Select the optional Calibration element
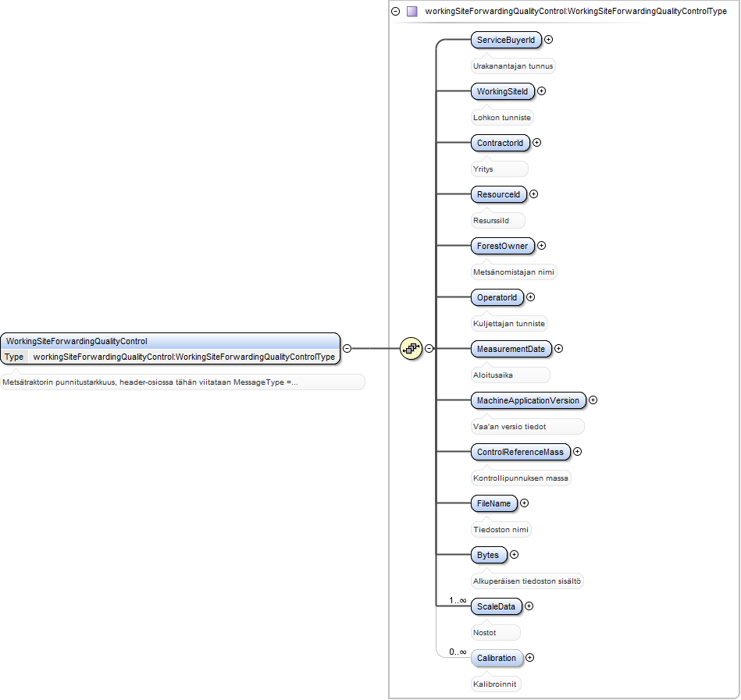 (497, 658)
